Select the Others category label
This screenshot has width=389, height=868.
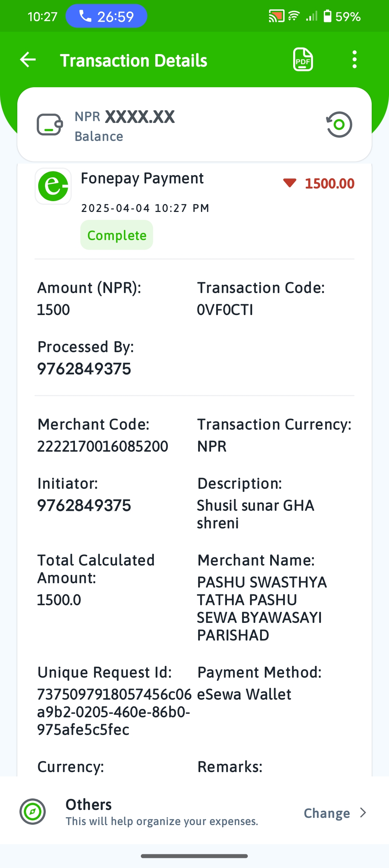point(89,805)
